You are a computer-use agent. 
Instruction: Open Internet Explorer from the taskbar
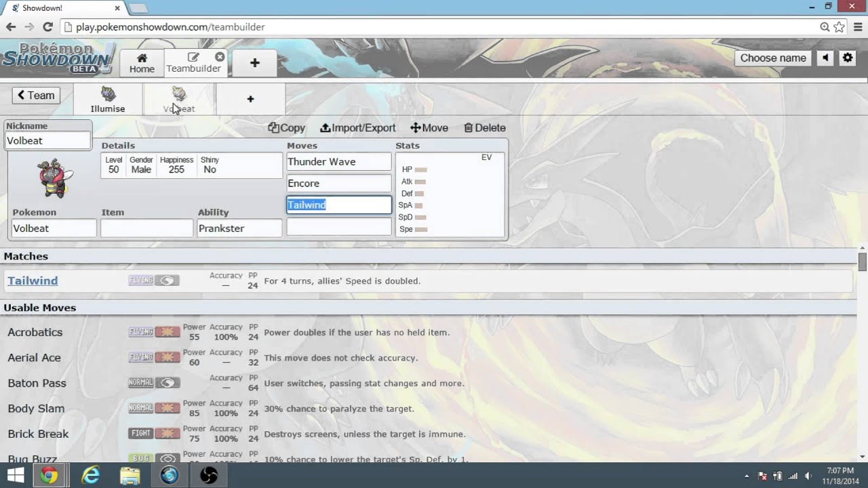tap(90, 476)
